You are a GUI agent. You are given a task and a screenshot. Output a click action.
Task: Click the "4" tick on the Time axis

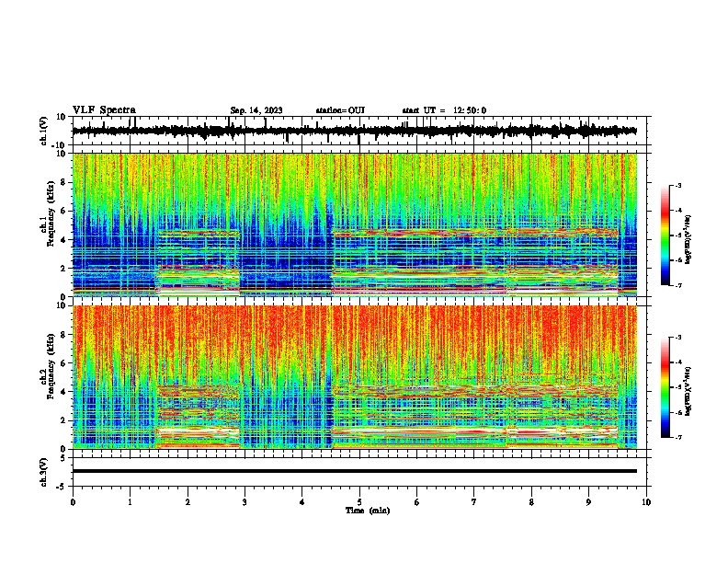302,502
